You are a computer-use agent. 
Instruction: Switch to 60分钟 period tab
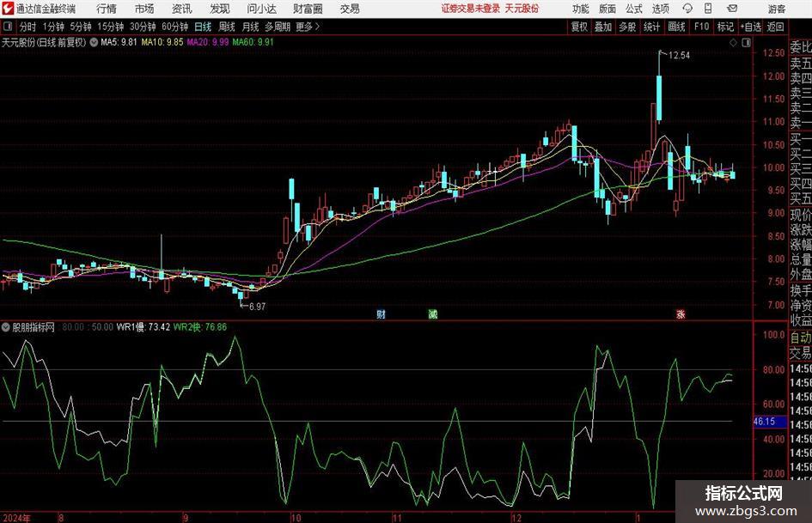(174, 27)
